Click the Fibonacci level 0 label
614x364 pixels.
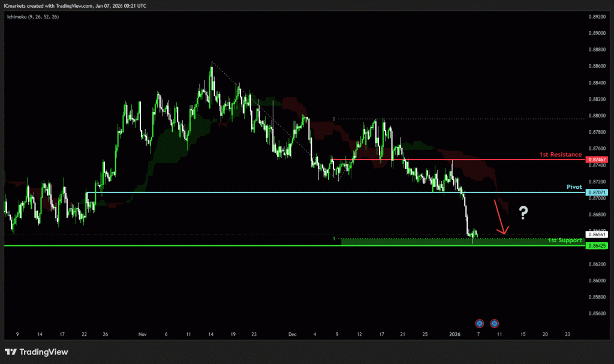tap(334, 119)
